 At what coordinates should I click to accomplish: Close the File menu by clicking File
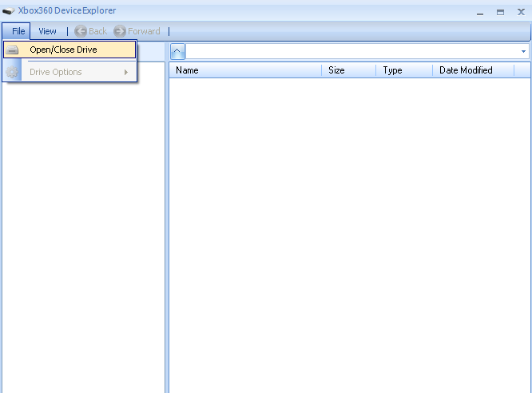[x=18, y=31]
